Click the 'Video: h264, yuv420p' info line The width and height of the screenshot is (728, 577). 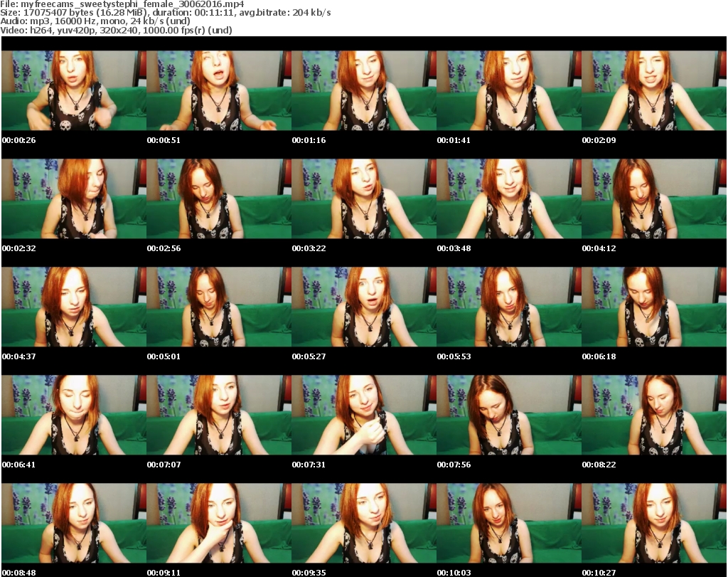[116, 30]
